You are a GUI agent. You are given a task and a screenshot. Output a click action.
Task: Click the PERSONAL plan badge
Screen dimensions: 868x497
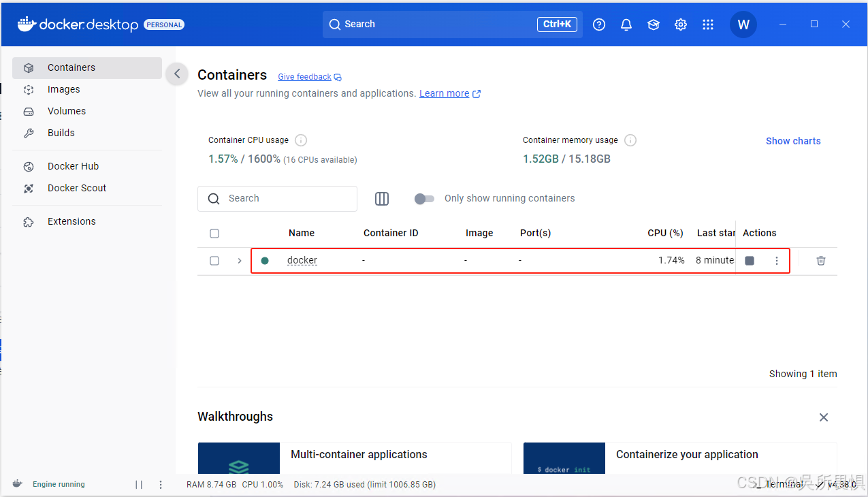164,25
